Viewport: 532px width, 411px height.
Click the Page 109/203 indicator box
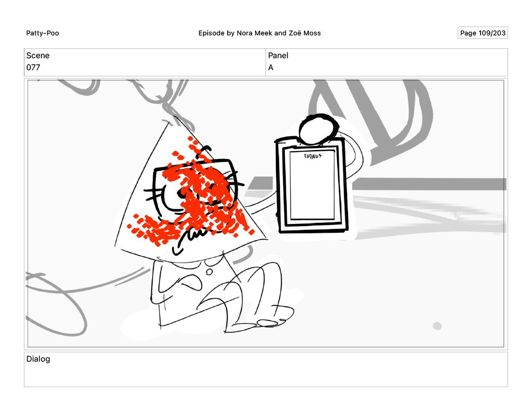click(483, 33)
